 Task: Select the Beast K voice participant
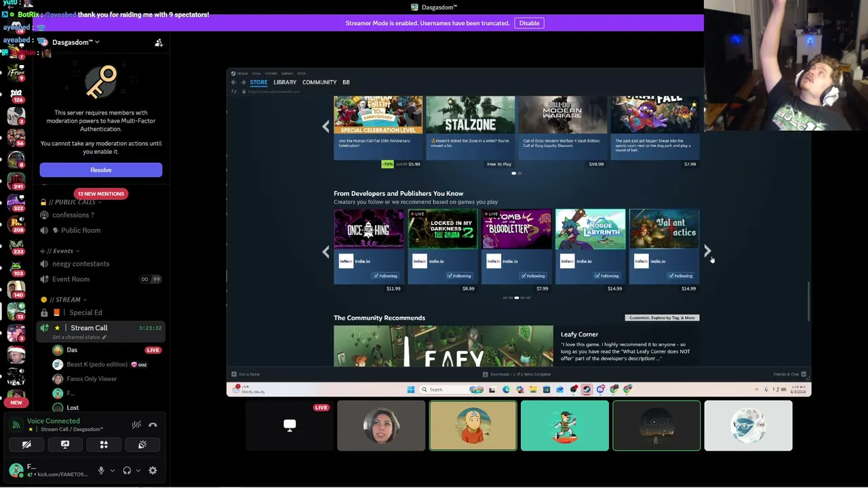pos(97,365)
